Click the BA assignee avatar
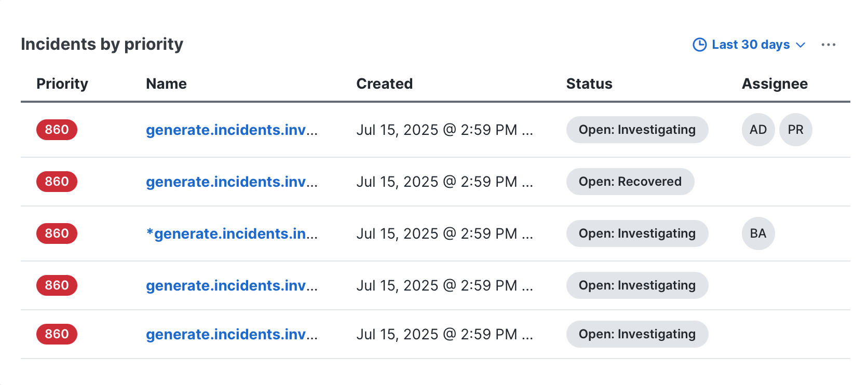Image resolution: width=868 pixels, height=385 pixels. tap(758, 233)
